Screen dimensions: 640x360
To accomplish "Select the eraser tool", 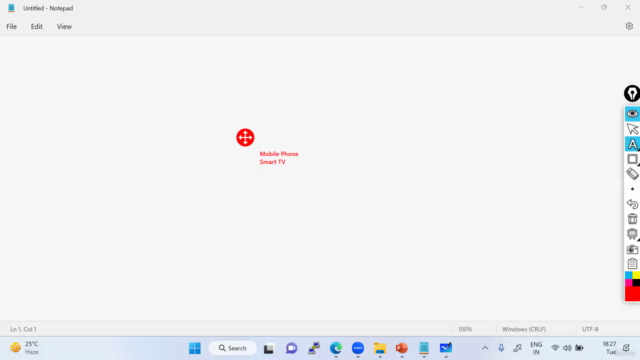I will click(632, 174).
